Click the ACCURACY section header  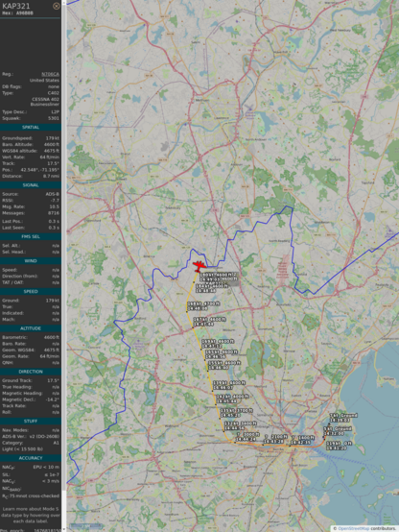coord(31,458)
